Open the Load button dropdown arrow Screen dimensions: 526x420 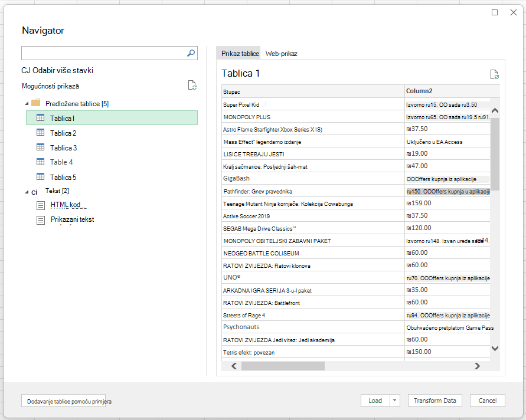pos(395,401)
